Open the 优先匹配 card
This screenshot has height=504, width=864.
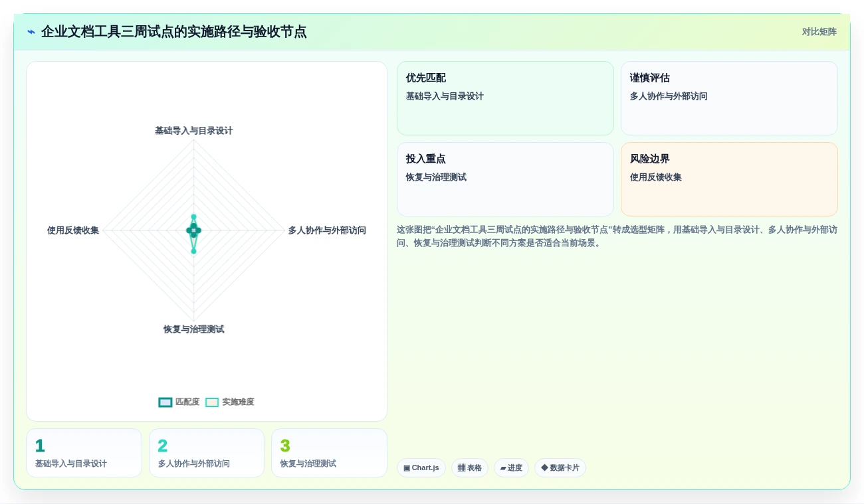tap(505, 98)
